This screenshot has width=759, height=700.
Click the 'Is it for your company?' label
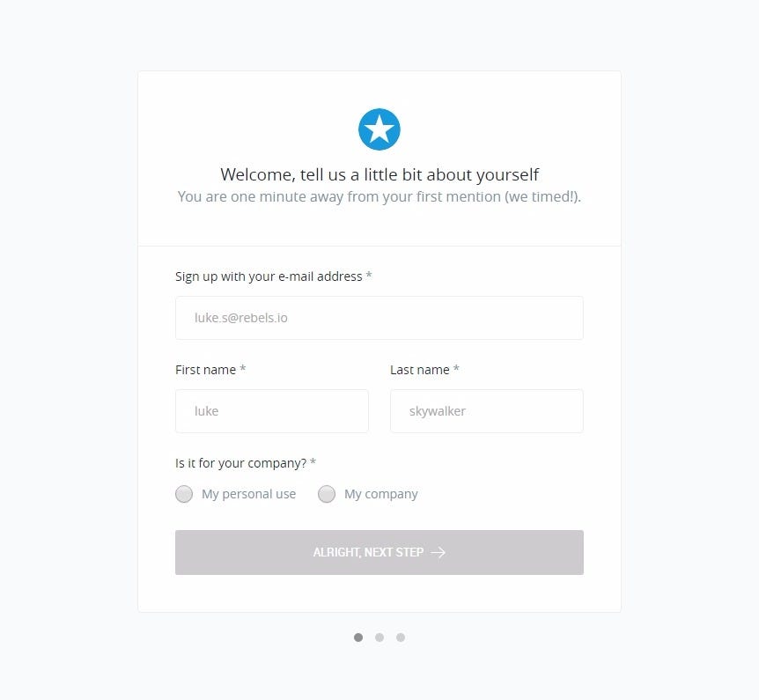[240, 463]
